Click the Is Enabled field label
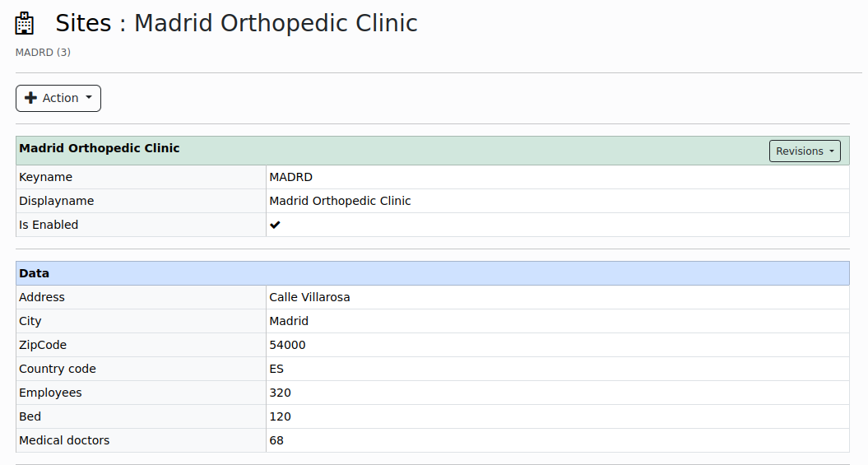 (x=49, y=225)
